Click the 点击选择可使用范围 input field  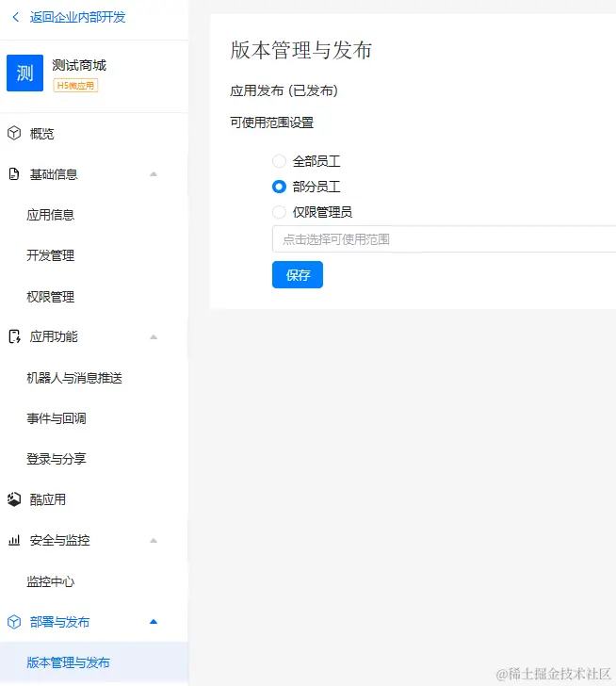444,239
